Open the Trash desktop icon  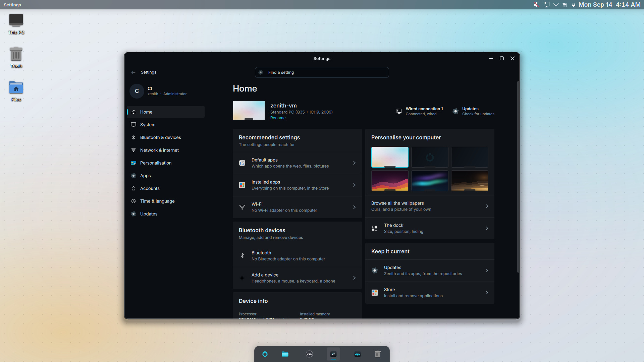pos(16,57)
